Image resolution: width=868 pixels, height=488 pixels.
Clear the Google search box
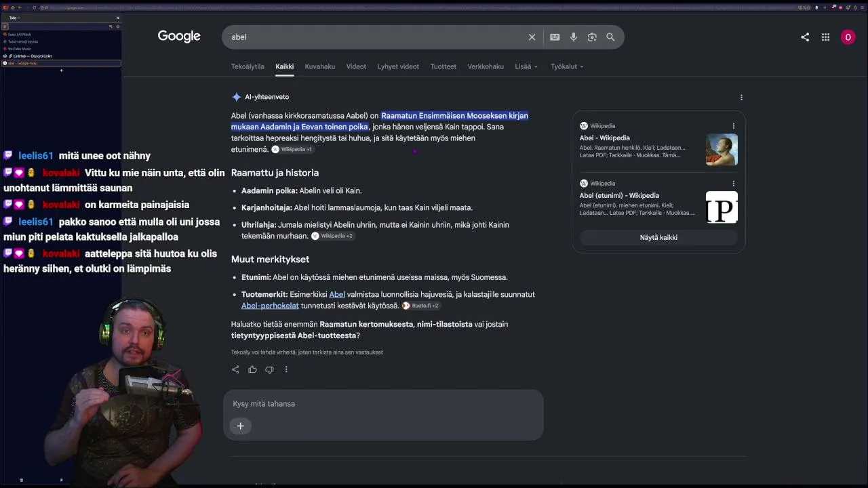532,37
